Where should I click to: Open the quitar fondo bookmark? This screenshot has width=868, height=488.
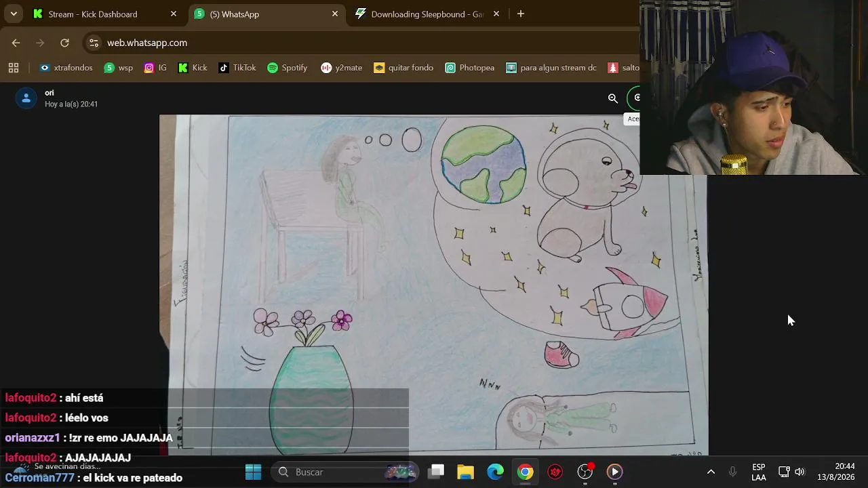pyautogui.click(x=403, y=68)
